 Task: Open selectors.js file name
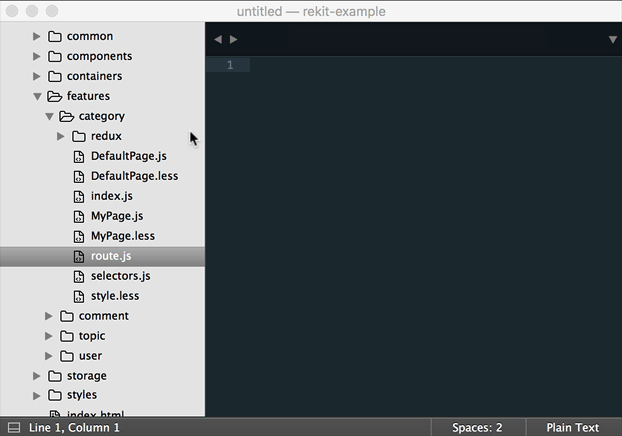point(121,276)
